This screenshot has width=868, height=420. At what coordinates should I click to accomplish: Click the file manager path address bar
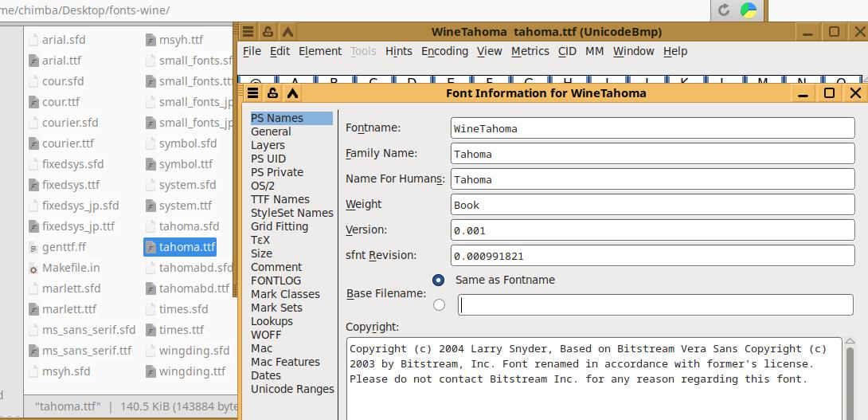point(354,10)
